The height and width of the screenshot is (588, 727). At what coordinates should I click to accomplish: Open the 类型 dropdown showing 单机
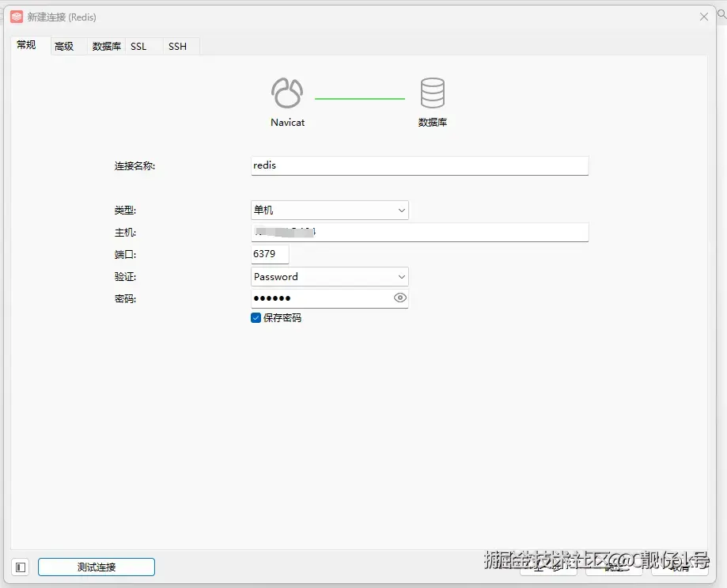pos(330,210)
